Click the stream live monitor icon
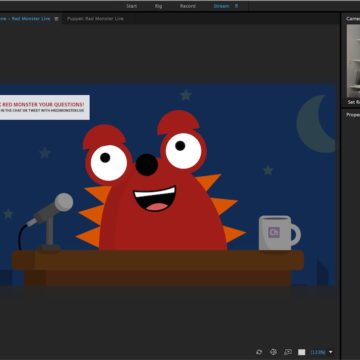 (x=288, y=352)
